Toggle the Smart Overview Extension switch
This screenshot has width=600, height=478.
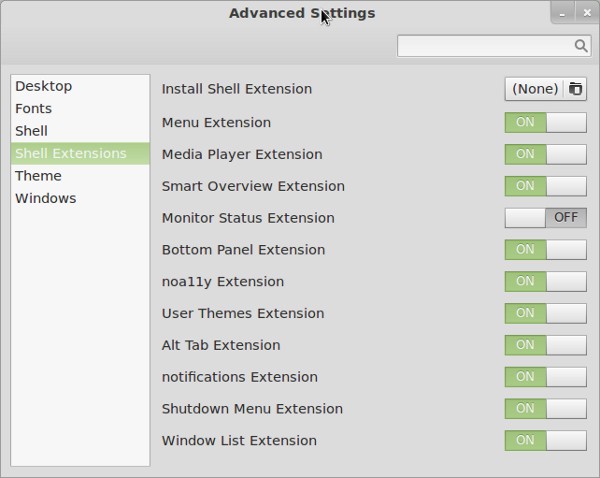pos(545,186)
